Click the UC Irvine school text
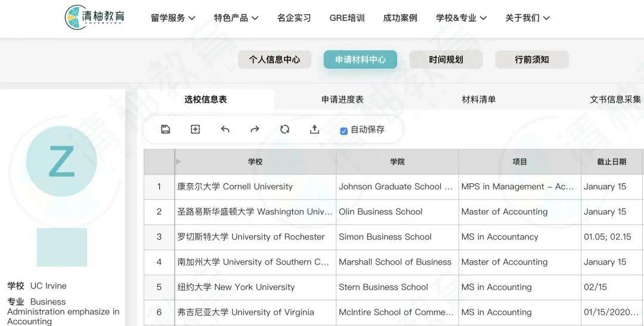Screen dimensions: 644x326 point(48,286)
